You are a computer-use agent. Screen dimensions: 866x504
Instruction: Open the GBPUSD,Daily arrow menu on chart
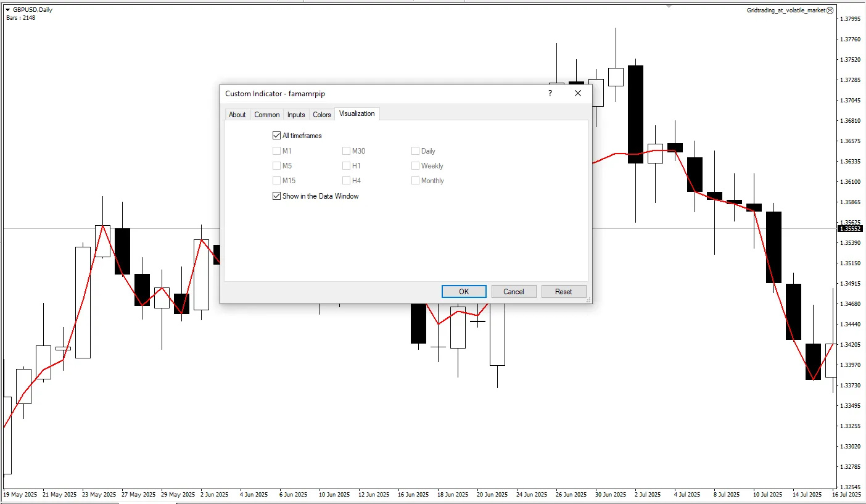click(x=8, y=10)
